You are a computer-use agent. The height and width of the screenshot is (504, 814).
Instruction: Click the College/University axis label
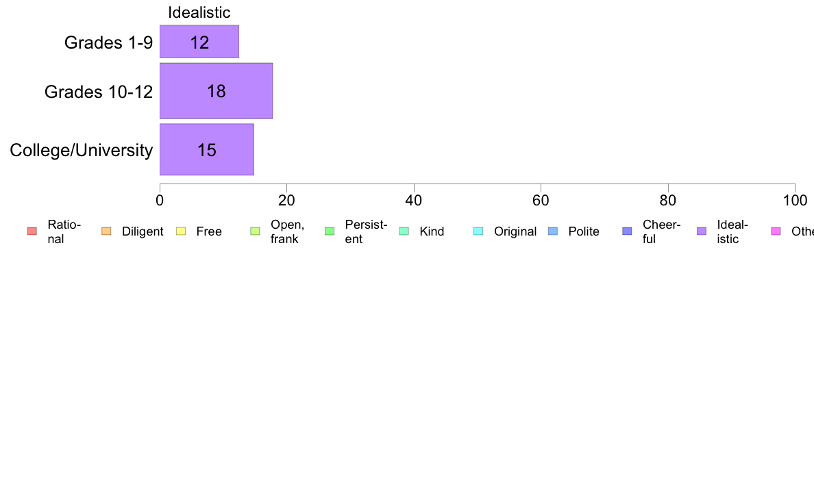pos(82,151)
